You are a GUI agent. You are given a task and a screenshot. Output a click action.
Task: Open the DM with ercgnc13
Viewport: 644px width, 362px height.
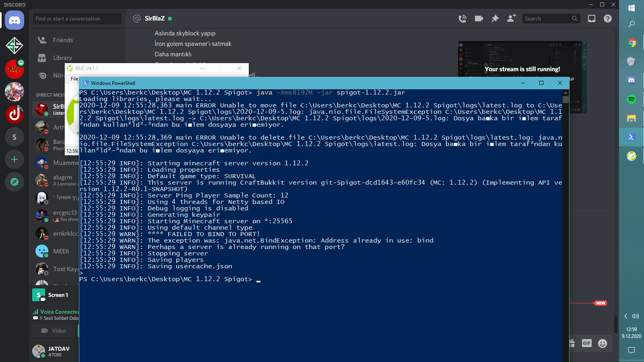(56, 216)
